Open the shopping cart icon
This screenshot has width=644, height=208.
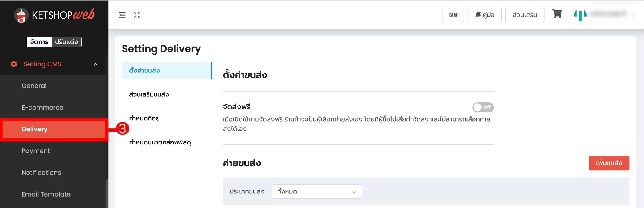pyautogui.click(x=557, y=13)
